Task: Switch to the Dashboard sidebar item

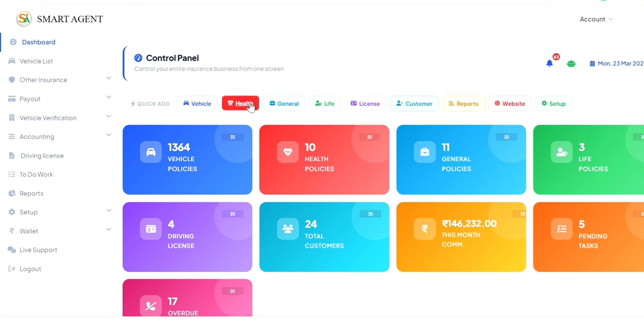Action: tap(39, 42)
